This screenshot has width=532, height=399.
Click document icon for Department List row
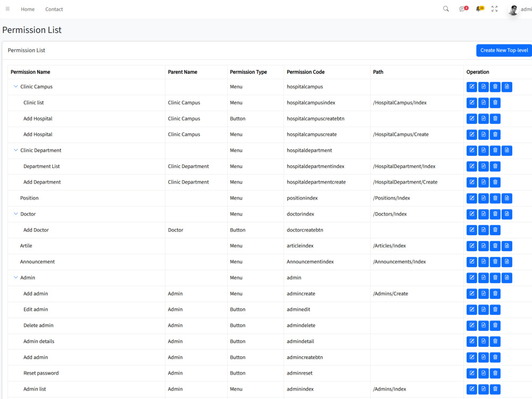pyautogui.click(x=484, y=166)
